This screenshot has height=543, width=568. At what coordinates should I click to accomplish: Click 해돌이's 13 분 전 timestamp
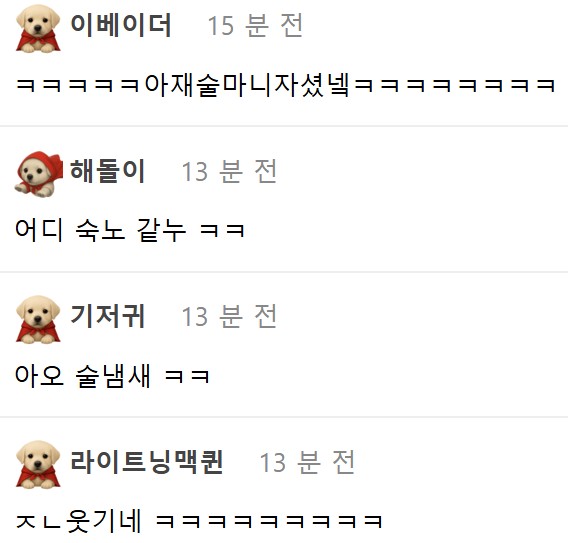229,171
